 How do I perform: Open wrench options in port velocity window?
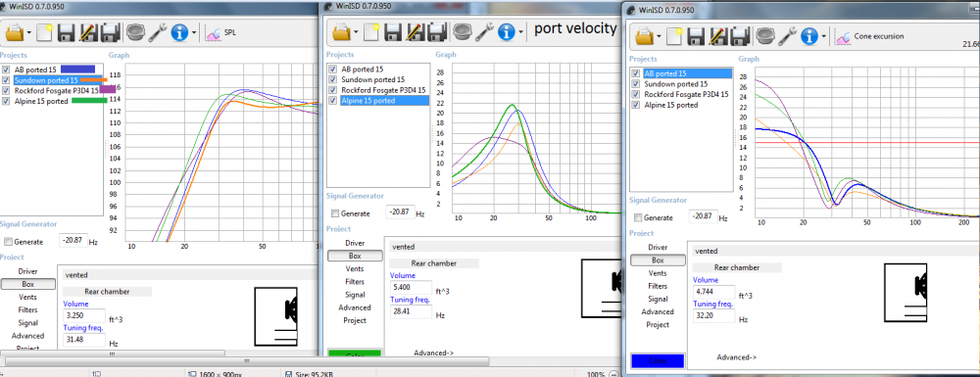[x=484, y=31]
